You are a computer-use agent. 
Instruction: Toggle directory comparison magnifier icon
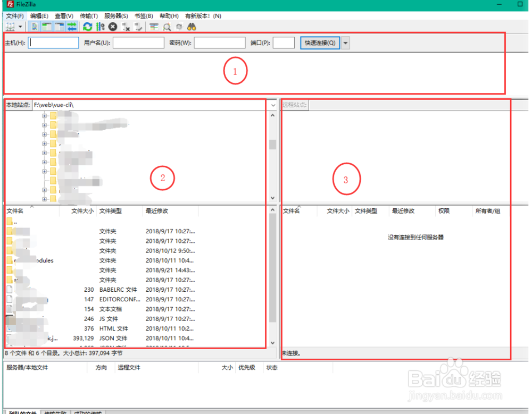tap(167, 27)
